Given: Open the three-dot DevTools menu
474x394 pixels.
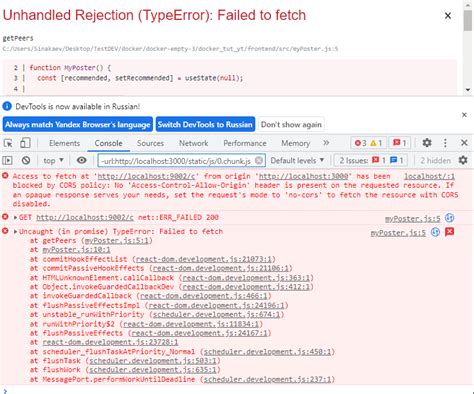Looking at the screenshot, I should click(x=445, y=143).
